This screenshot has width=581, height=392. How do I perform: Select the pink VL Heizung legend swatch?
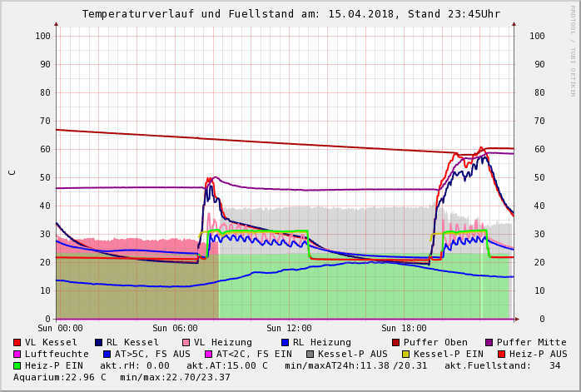pos(186,342)
